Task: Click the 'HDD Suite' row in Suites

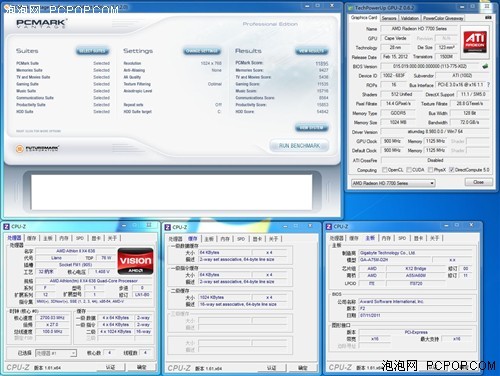Action: click(x=63, y=111)
